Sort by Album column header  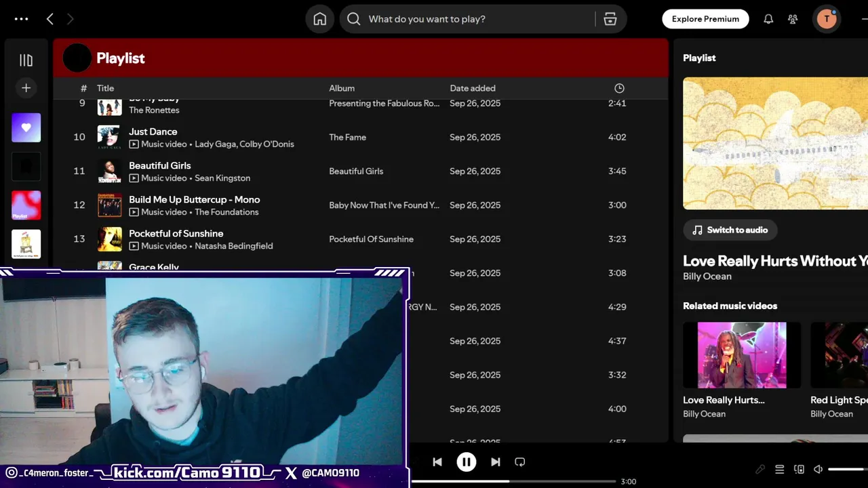point(342,88)
